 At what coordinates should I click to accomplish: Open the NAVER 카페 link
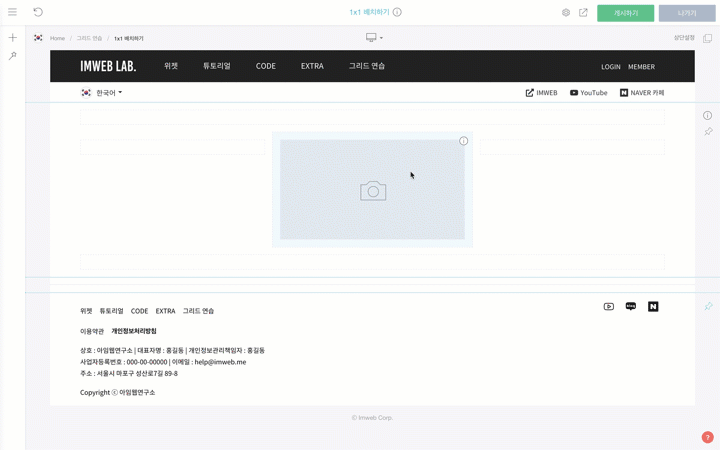point(642,93)
